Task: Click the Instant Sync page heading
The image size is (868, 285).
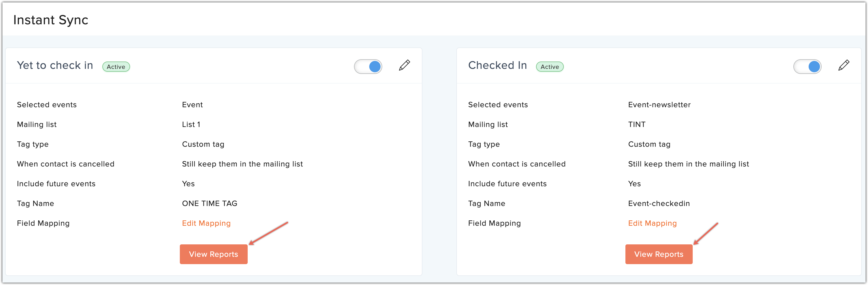Action: click(51, 20)
